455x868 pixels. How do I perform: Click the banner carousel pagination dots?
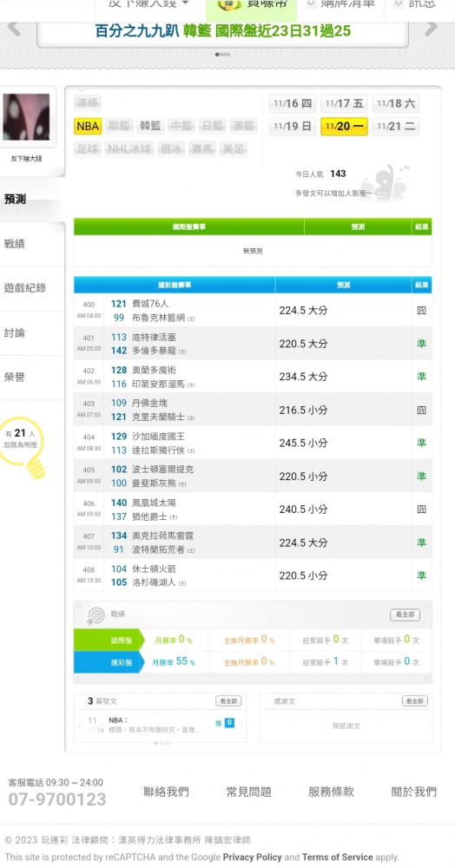(x=222, y=54)
